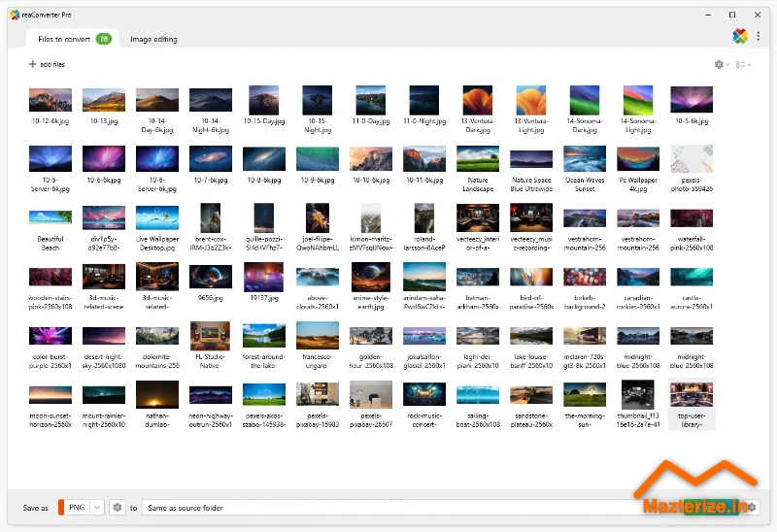
Task: Open the three-dot main menu
Action: (x=760, y=36)
